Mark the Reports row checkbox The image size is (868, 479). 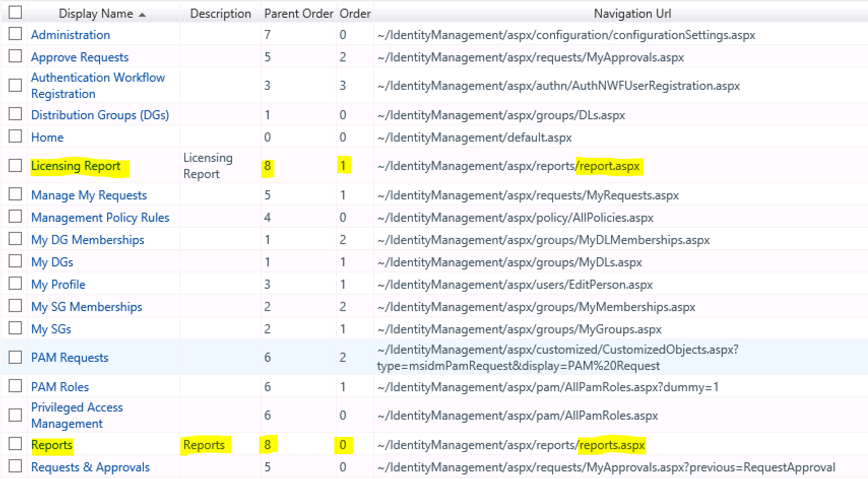[x=15, y=444]
